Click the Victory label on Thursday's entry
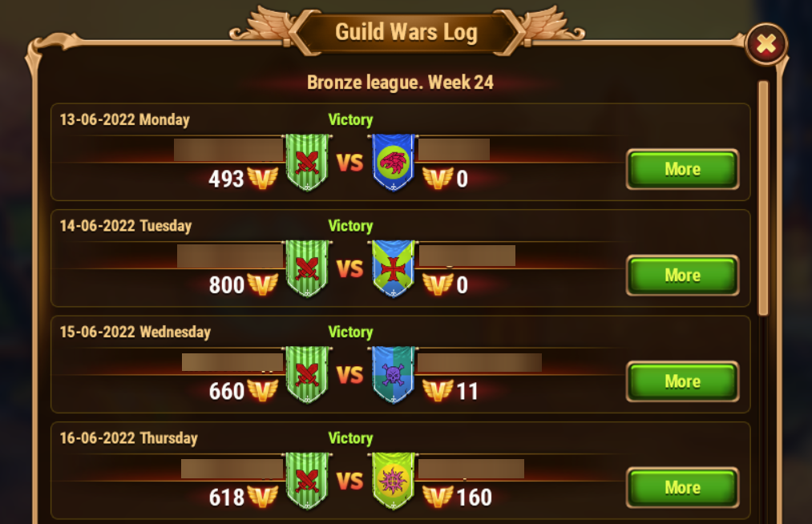Image resolution: width=812 pixels, height=524 pixels. click(x=350, y=438)
